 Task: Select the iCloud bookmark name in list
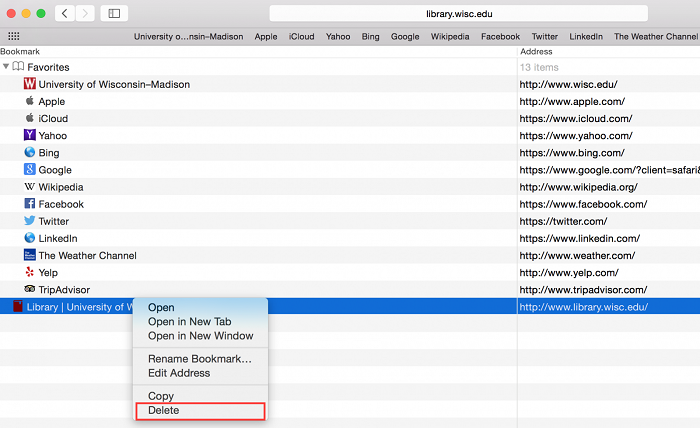53,119
